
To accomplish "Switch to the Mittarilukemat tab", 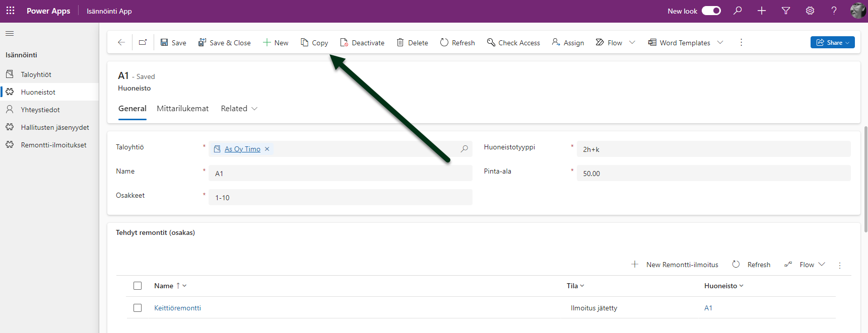I will pos(182,109).
